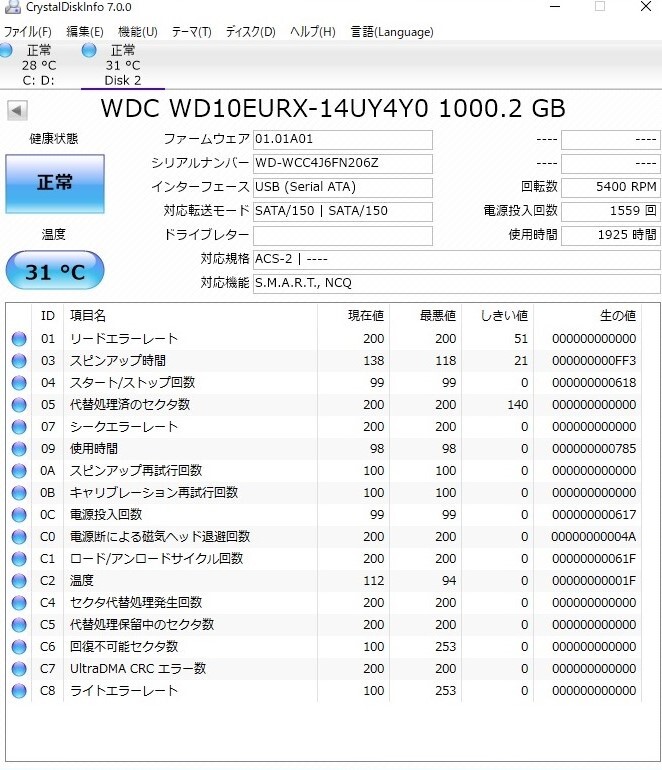The height and width of the screenshot is (770, 662).
Task: Open the ディスク(D) menu
Action: [x=250, y=32]
